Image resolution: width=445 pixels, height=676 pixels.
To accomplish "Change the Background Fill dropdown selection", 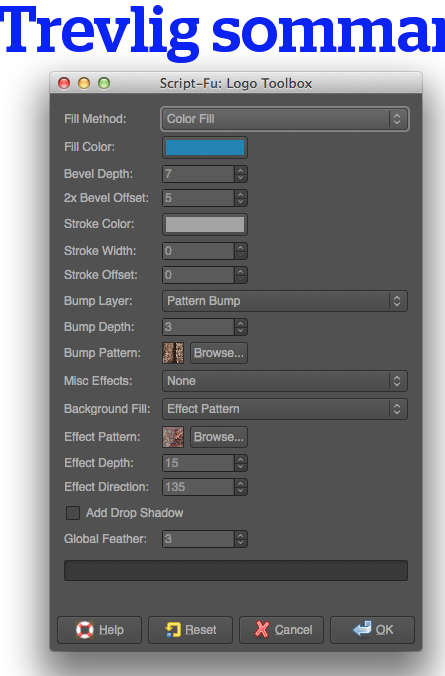I will 285,409.
